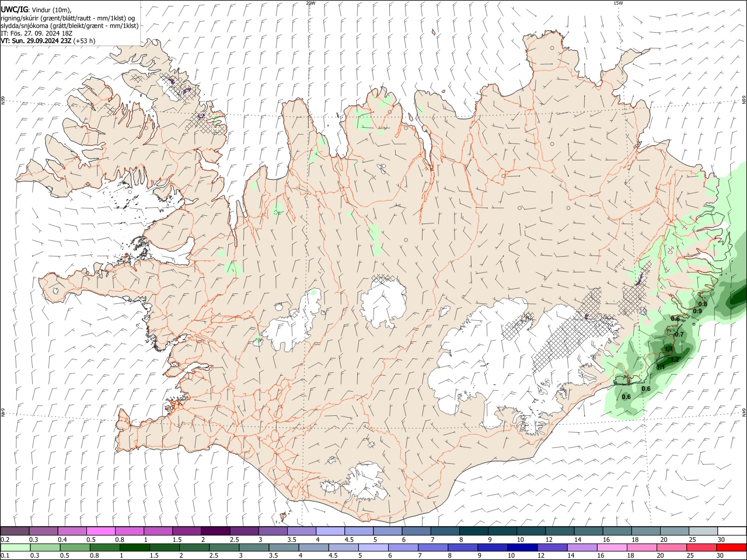
Task: Select navy blue 10–12 rain swatch
Action: tap(523, 547)
